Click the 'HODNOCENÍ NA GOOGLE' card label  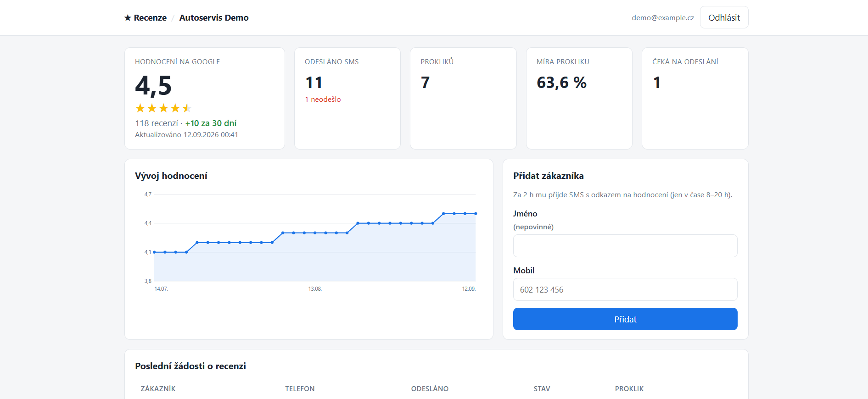(x=177, y=62)
